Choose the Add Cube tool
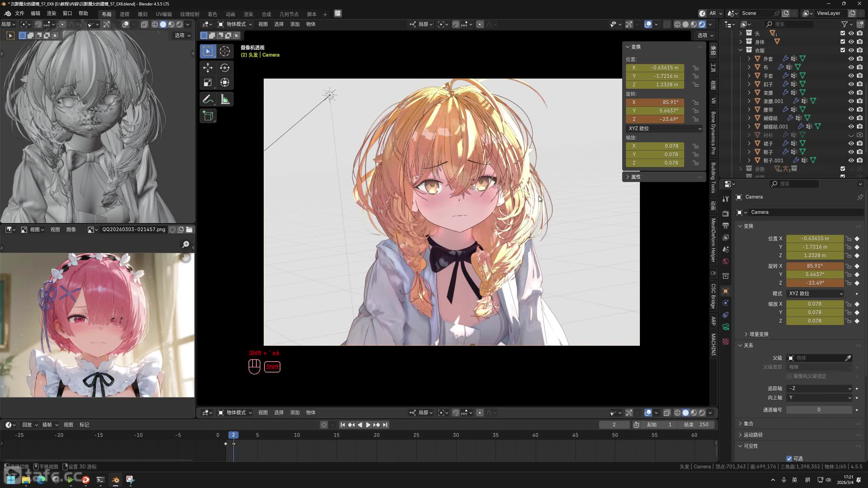This screenshot has height=488, width=868. tap(208, 116)
